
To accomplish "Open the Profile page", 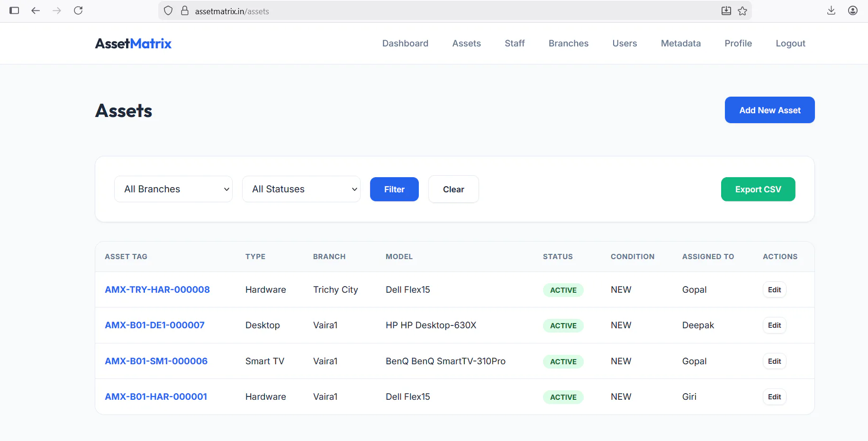I will pyautogui.click(x=738, y=43).
